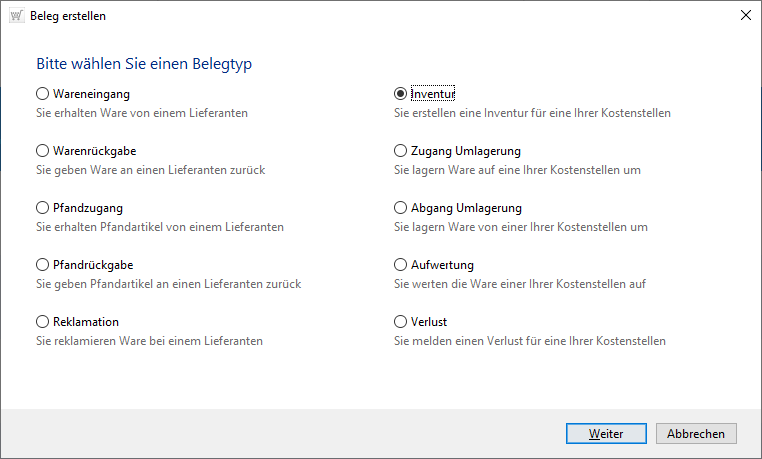Pick the Aufwertung option
The width and height of the screenshot is (762, 459).
point(401,265)
